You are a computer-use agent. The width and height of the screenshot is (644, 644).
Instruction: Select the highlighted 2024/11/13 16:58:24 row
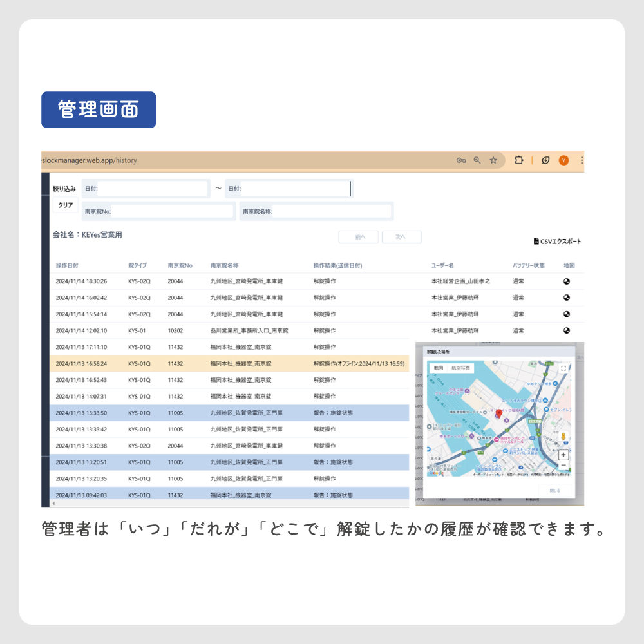[x=229, y=363]
